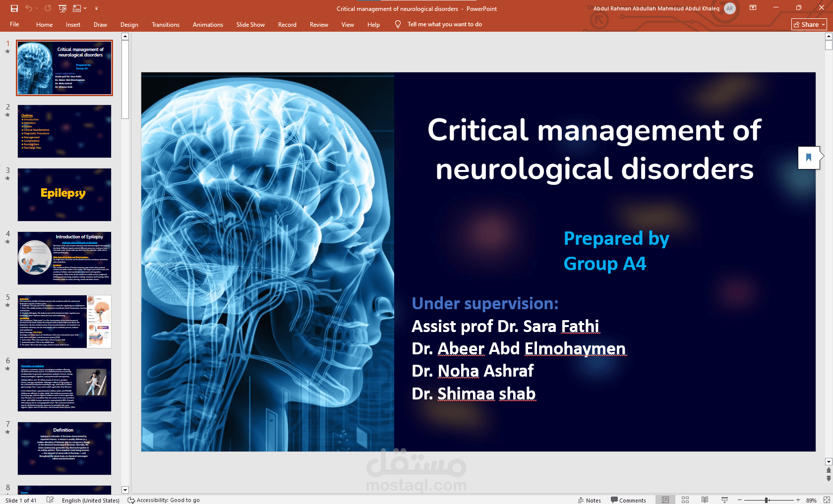Click the 'Tell me what you want to do' box
Viewport: 833px width, 504px height.
(x=444, y=24)
